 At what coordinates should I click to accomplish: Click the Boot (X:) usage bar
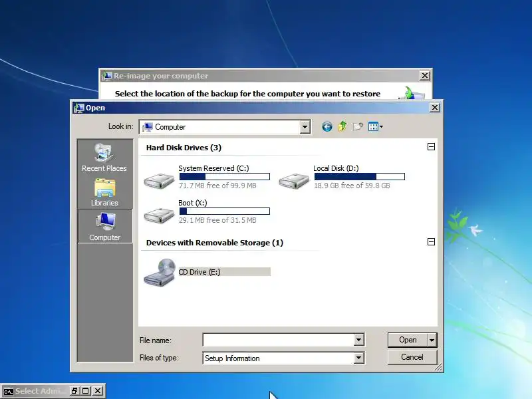[225, 211]
